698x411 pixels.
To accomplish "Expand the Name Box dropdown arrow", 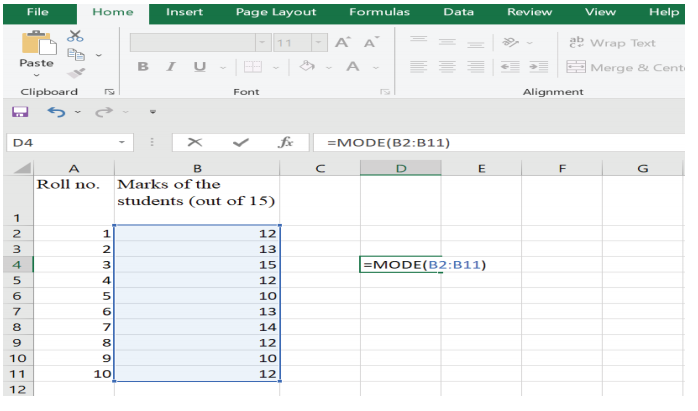I will (x=122, y=143).
